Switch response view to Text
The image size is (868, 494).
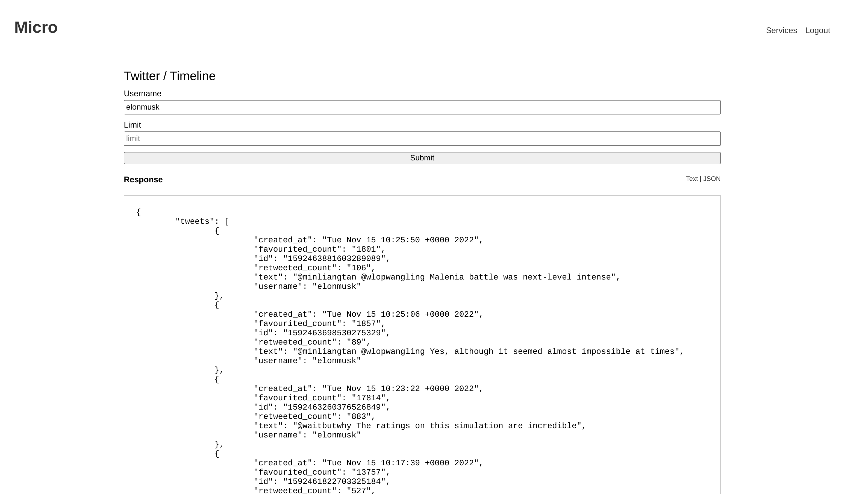(692, 179)
